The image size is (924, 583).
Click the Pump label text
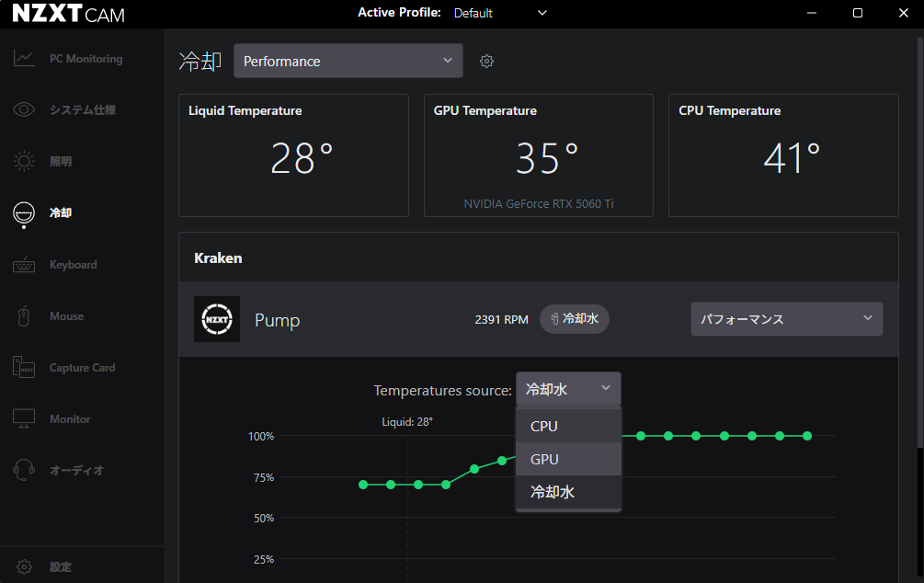[277, 320]
